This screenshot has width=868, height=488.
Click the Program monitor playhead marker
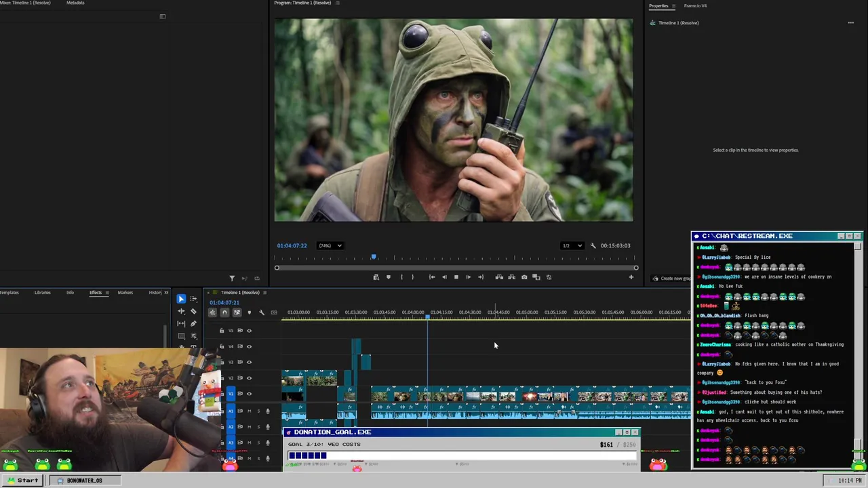click(x=374, y=258)
